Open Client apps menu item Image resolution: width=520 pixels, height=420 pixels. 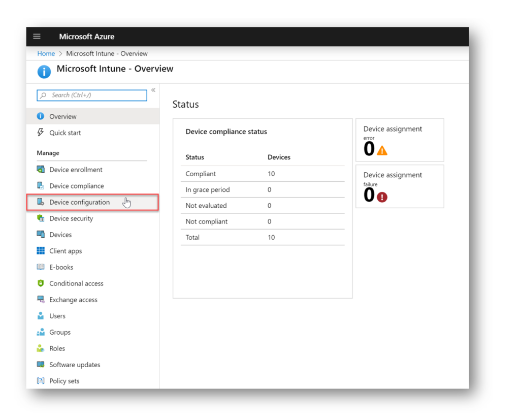[x=93, y=250]
